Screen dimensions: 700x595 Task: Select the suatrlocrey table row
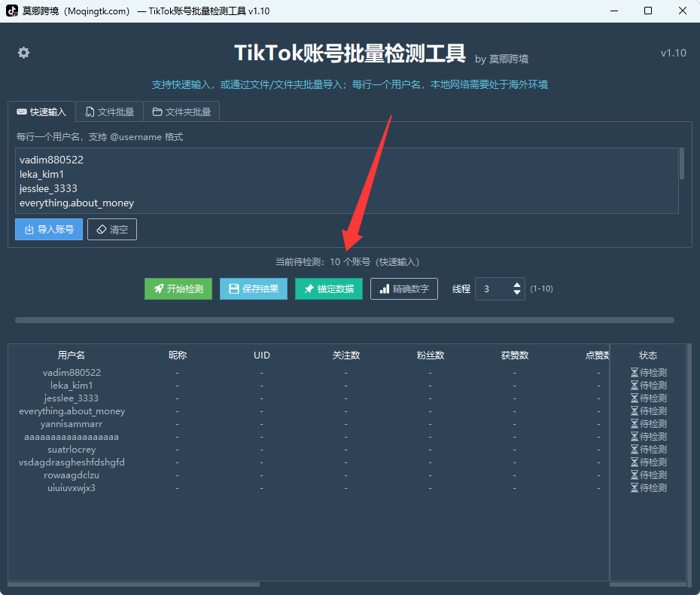pos(309,450)
